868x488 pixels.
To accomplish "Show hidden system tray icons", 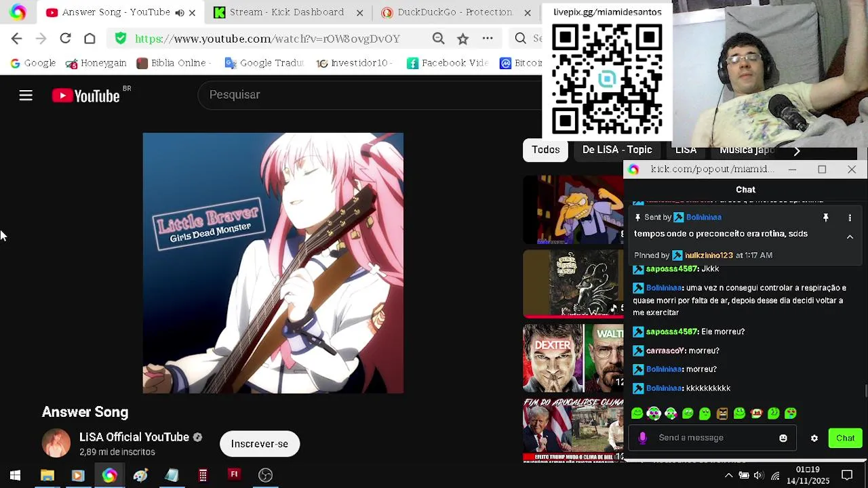I will pyautogui.click(x=728, y=476).
